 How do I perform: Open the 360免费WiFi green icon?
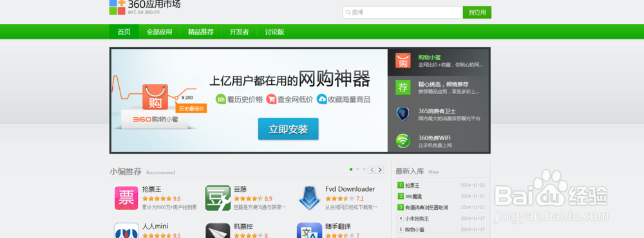403,141
